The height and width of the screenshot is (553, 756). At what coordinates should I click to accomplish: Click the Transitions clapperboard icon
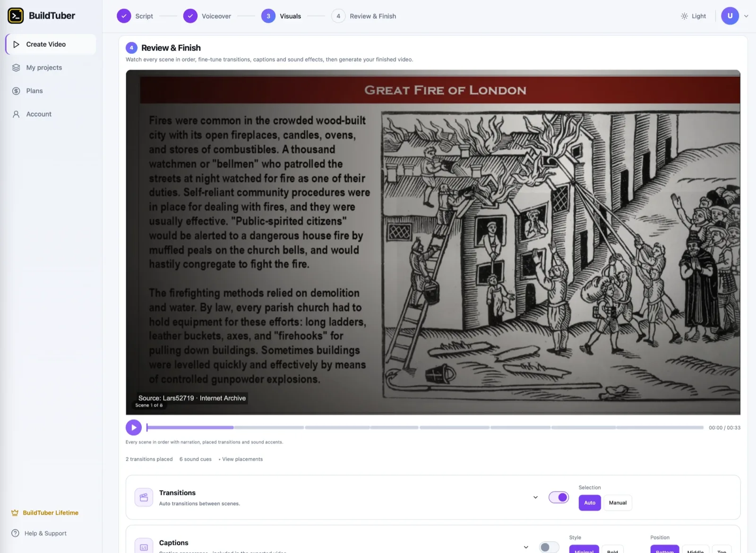coord(144,497)
